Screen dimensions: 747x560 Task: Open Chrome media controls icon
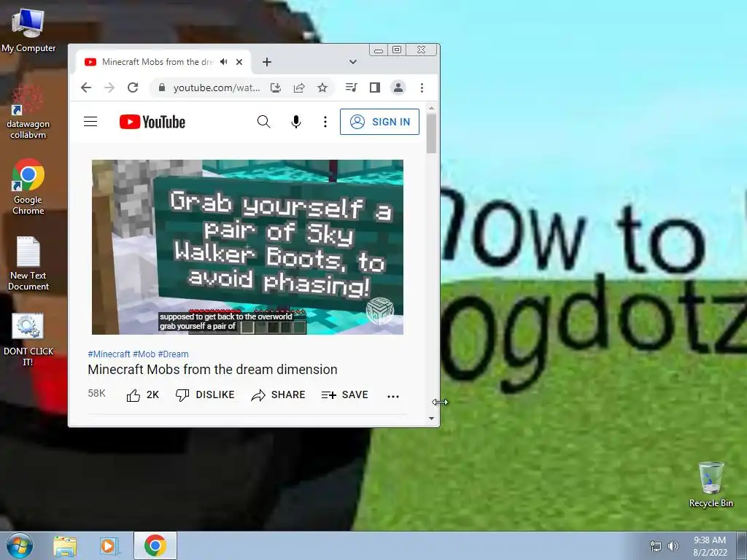pyautogui.click(x=351, y=87)
